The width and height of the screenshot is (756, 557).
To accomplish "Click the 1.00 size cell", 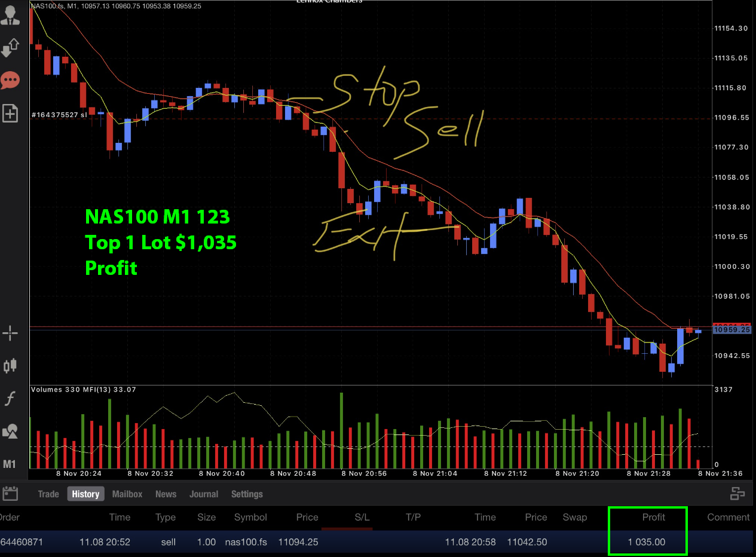I will click(207, 543).
